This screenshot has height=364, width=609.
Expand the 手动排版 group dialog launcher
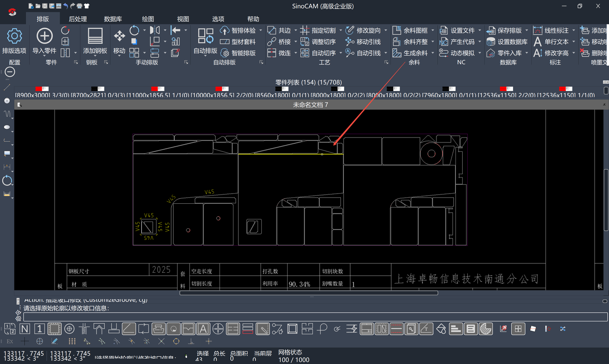click(186, 63)
